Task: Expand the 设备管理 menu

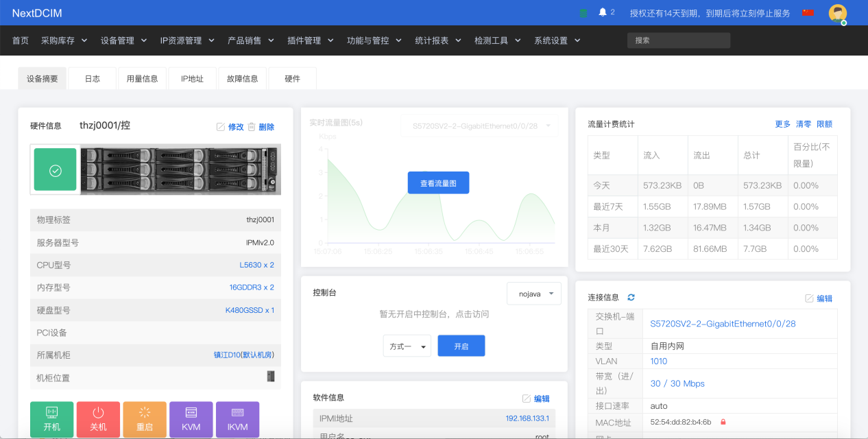Action: [x=123, y=40]
